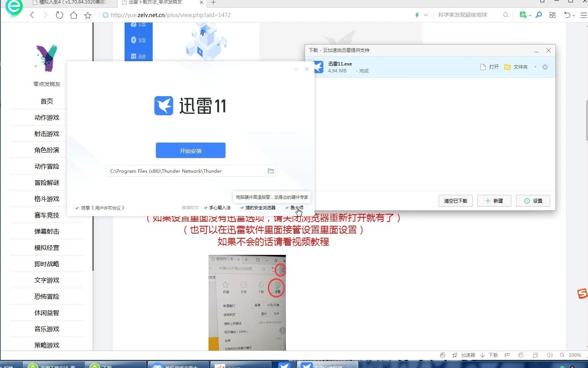Open 冒险解谜 category
This screenshot has width=588, height=368.
[47, 182]
